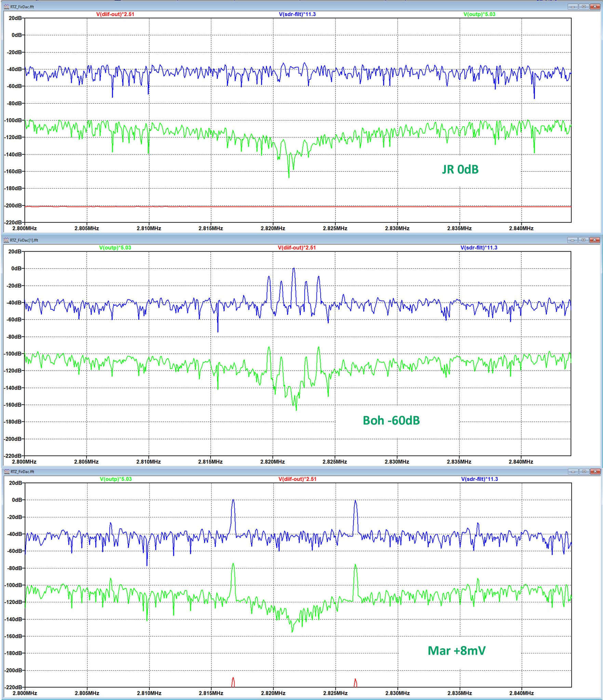Click 2.810MHz frequency label in the RTZ_FirDac[1].fft plot
Screen dimensions: 603x700
click(148, 462)
